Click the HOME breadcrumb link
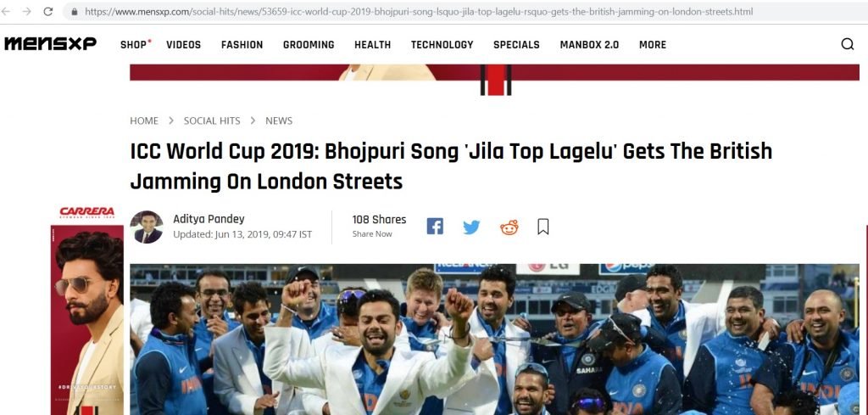 point(144,121)
